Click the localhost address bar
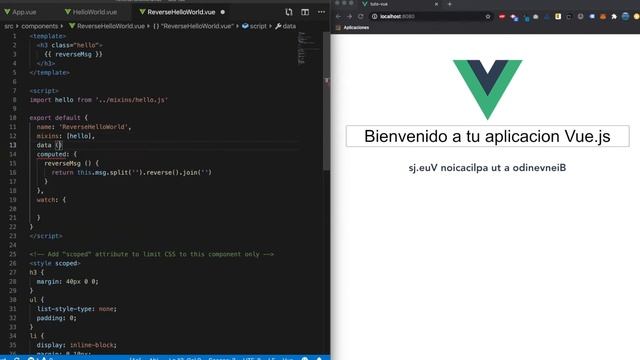The width and height of the screenshot is (640, 360). pyautogui.click(x=431, y=16)
